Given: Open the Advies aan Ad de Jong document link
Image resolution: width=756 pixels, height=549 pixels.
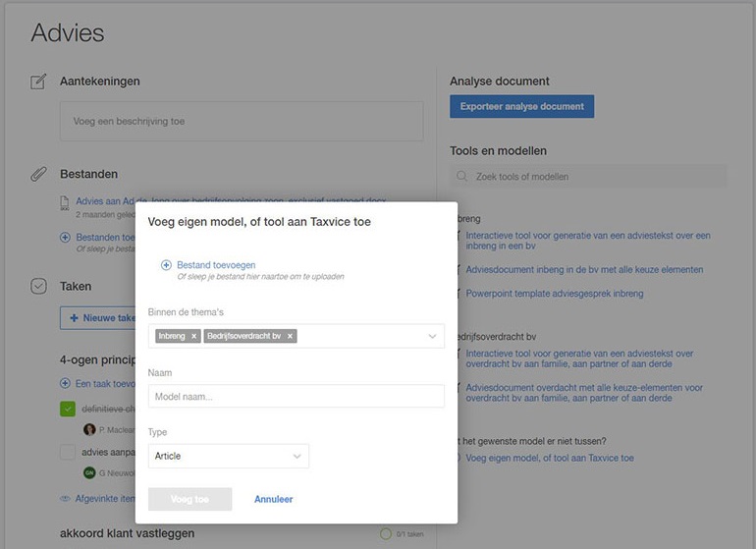Looking at the screenshot, I should (x=231, y=201).
